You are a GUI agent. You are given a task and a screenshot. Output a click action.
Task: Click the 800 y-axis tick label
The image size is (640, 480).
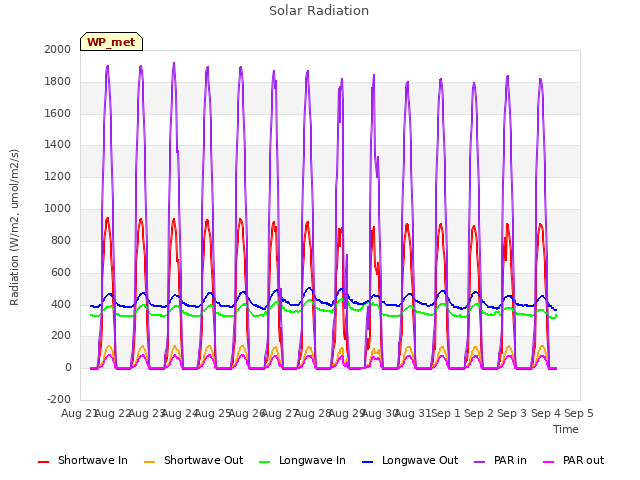(x=61, y=240)
